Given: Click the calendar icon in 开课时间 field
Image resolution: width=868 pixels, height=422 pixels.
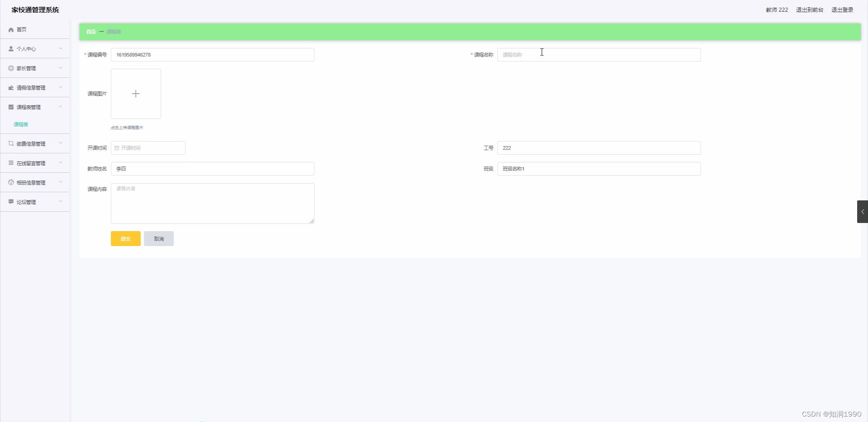Looking at the screenshot, I should click(117, 148).
